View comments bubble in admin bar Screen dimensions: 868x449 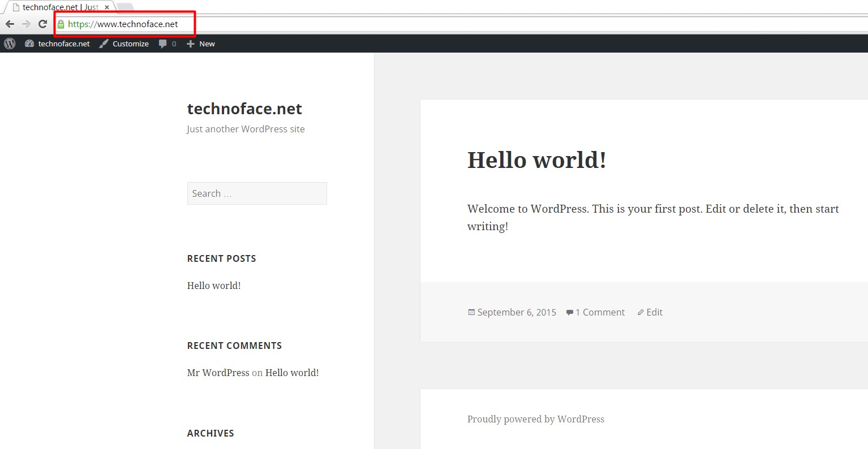[x=167, y=44]
